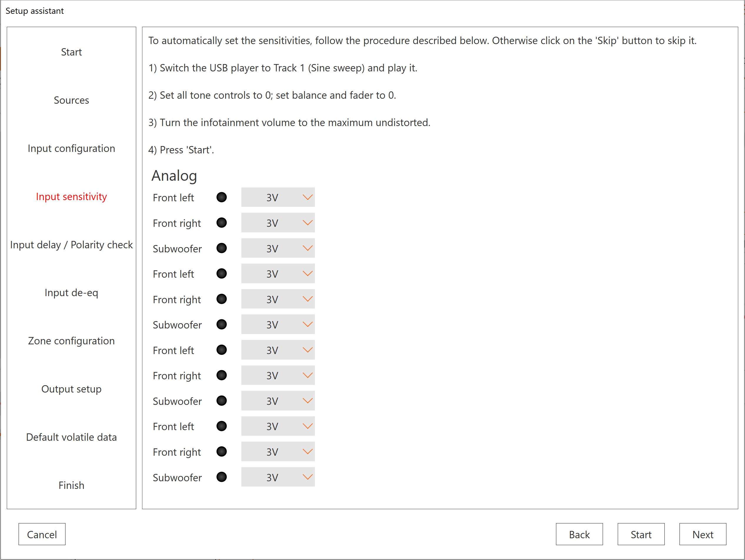Viewport: 745px width, 560px height.
Task: Open the first Front left 3V dropdown
Action: pyautogui.click(x=278, y=197)
